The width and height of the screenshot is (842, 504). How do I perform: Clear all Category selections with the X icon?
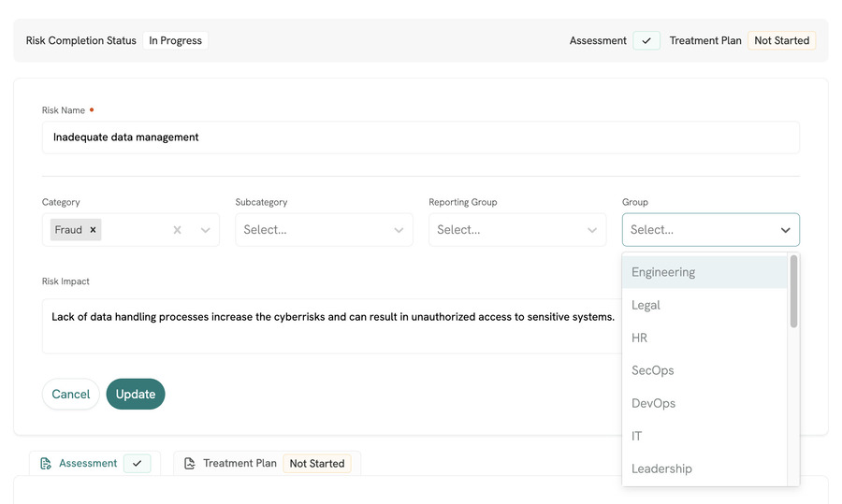tap(177, 230)
